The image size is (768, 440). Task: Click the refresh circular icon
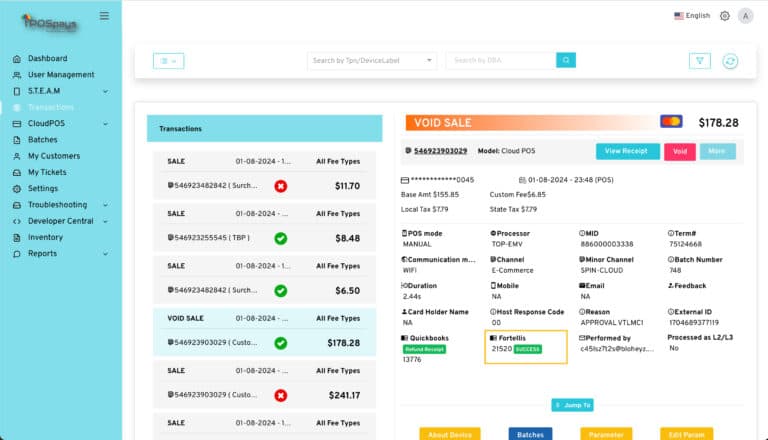[x=730, y=61]
